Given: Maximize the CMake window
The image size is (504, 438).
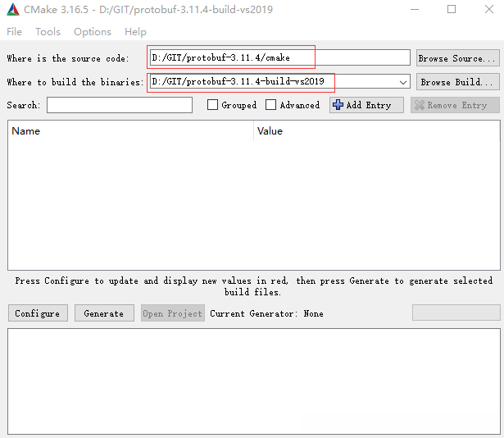Looking at the screenshot, I should [x=452, y=9].
